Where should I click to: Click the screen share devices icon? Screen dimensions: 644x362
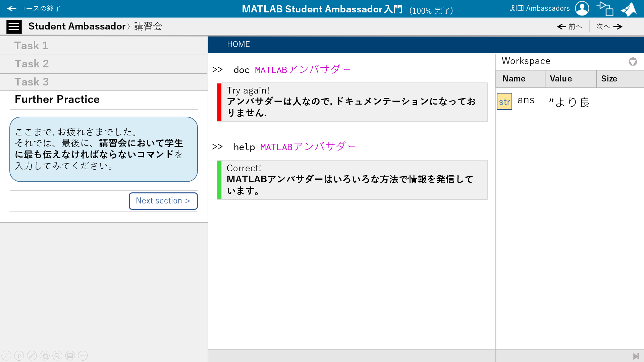[605, 9]
